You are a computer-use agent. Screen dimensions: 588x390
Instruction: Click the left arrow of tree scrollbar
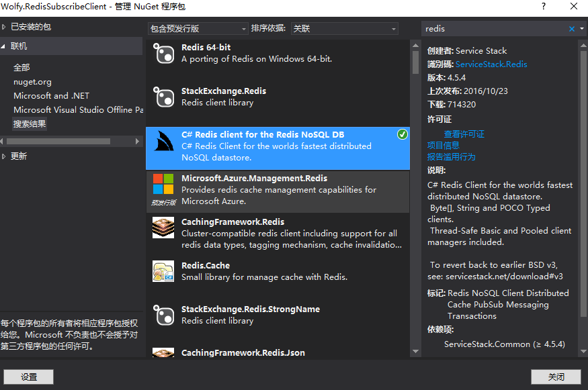click(x=2, y=141)
